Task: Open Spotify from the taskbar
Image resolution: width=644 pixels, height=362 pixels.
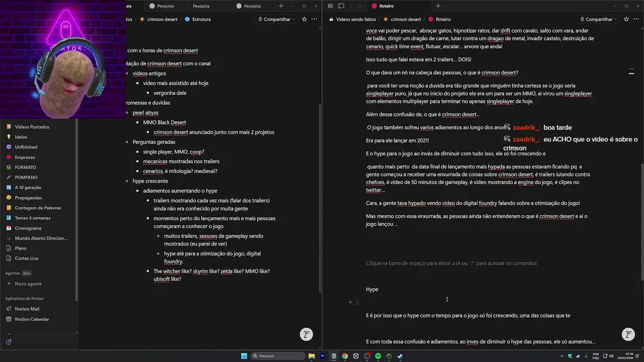Action: (378, 356)
